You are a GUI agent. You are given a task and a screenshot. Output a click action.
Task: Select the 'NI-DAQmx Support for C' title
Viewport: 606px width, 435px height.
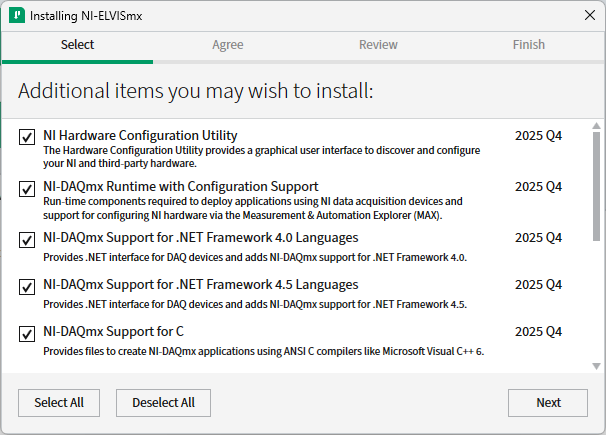click(x=113, y=331)
